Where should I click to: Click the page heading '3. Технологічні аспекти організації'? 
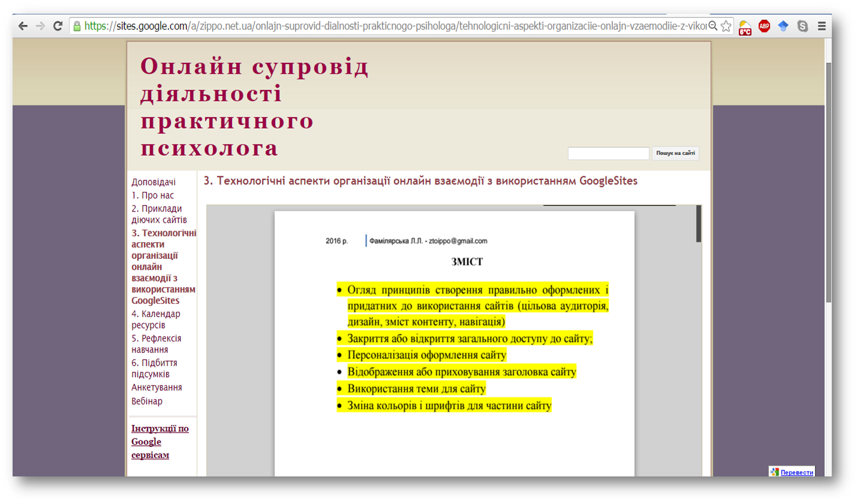point(420,181)
